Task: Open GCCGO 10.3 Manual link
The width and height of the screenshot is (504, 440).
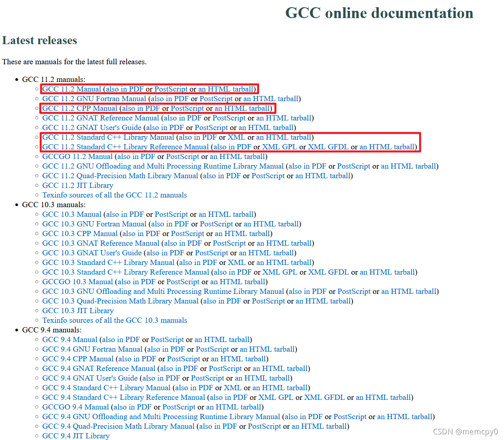Action: click(78, 282)
